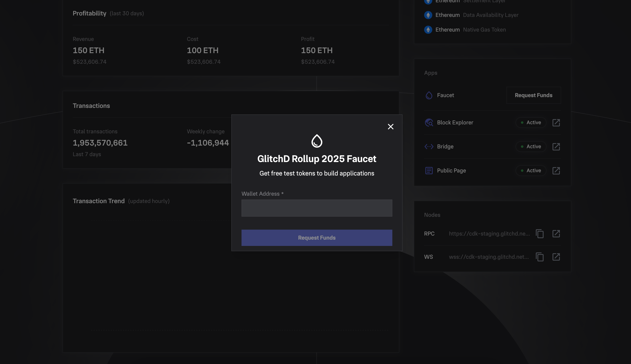The width and height of the screenshot is (631, 364).
Task: Open WS URL in new tab
Action: pos(556,257)
